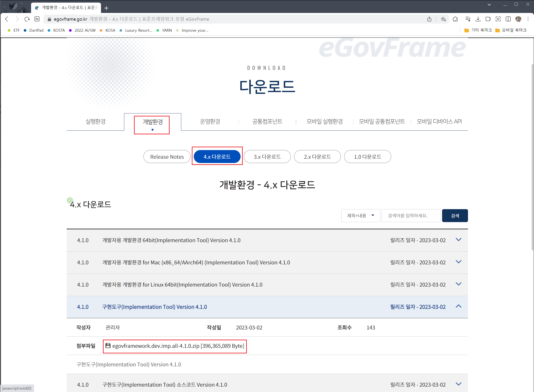The image size is (534, 392).
Task: Click the 3.x 다운로드 button
Action: [267, 157]
